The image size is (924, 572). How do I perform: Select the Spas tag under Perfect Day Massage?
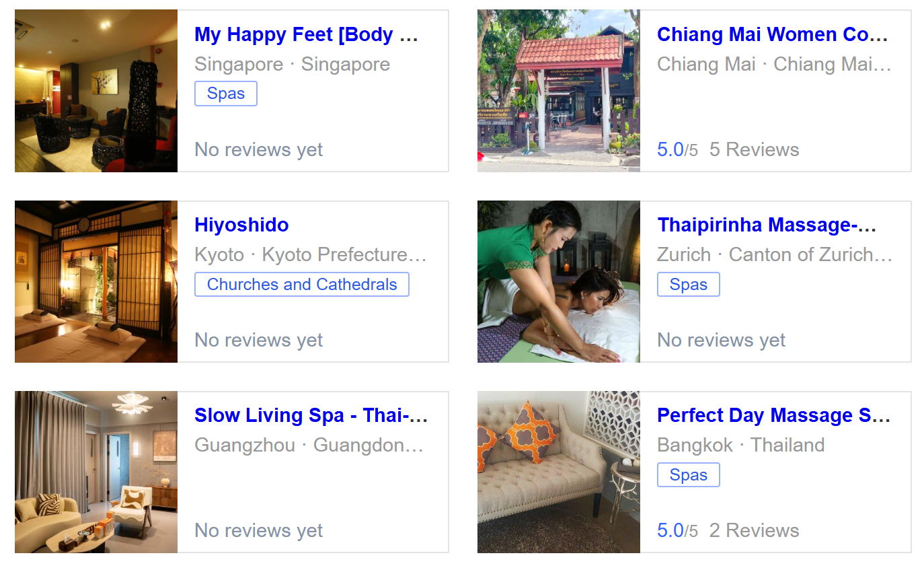click(x=689, y=474)
